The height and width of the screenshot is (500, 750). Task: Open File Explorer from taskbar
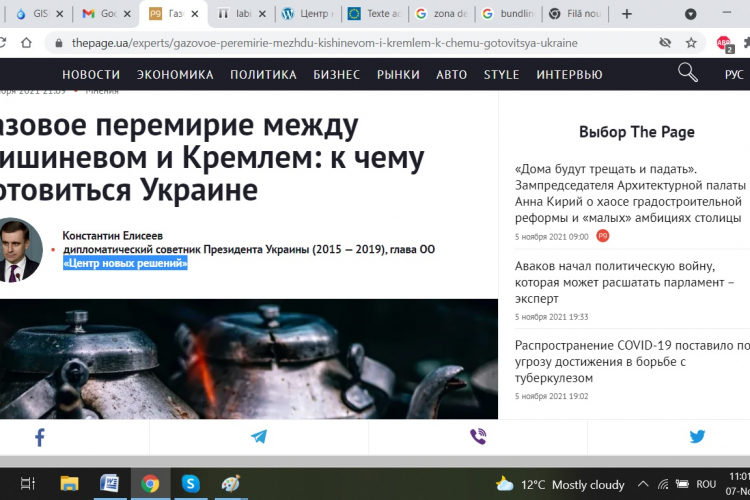point(69,484)
